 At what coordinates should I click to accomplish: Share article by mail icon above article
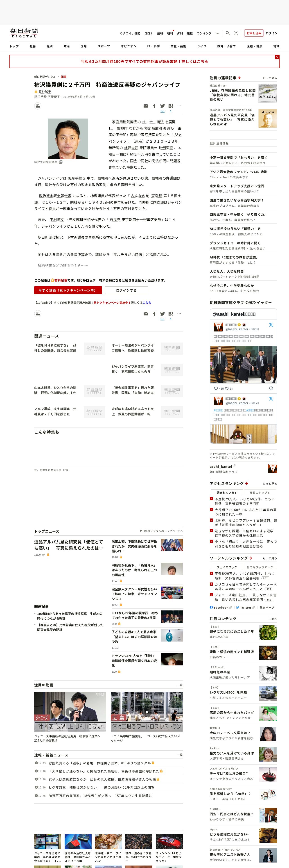click(x=146, y=106)
